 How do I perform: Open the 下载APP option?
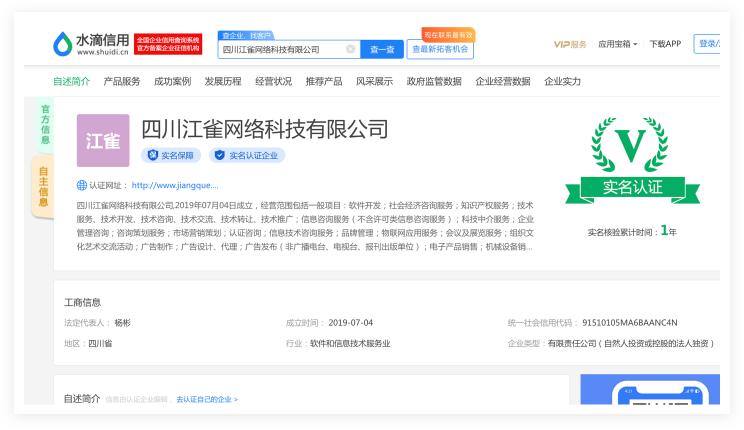(665, 44)
